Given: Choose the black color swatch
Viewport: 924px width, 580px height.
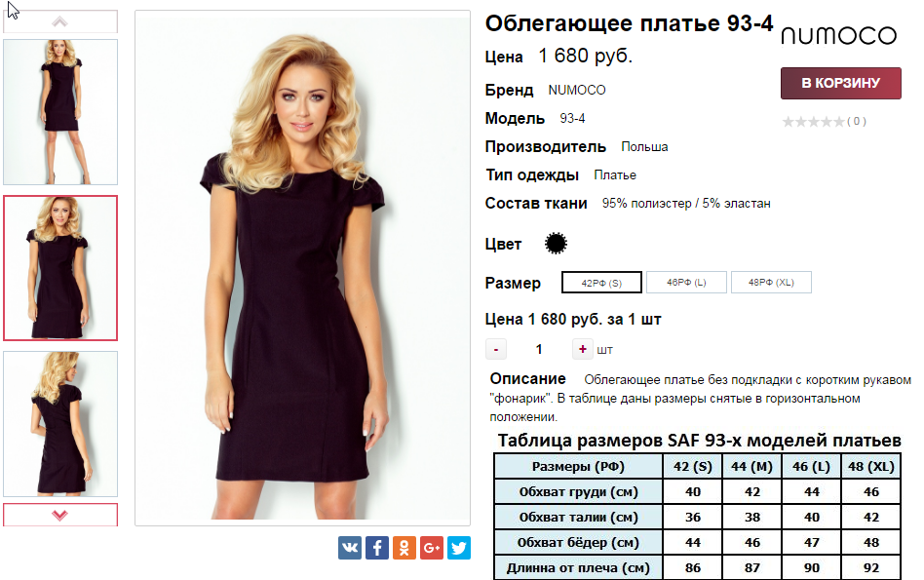Looking at the screenshot, I should tap(556, 244).
